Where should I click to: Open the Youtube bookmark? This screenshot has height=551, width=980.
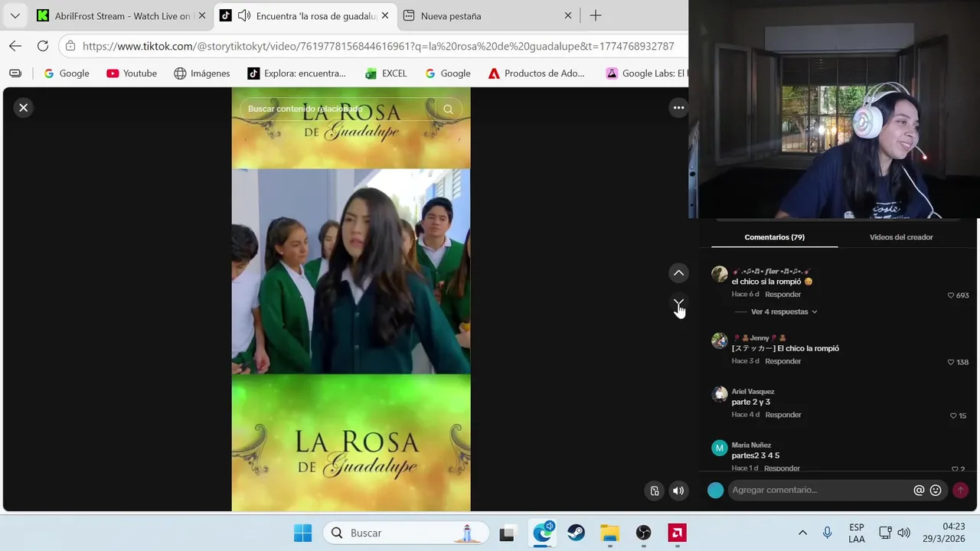coord(132,73)
